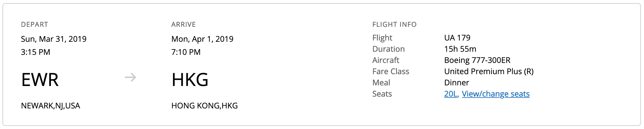Click the NEWARK,NJ,USA city label

click(51, 106)
